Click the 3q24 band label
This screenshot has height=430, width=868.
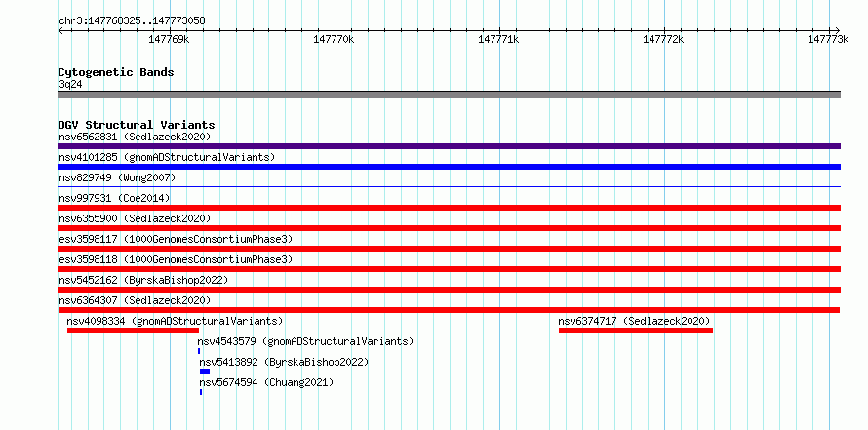70,85
